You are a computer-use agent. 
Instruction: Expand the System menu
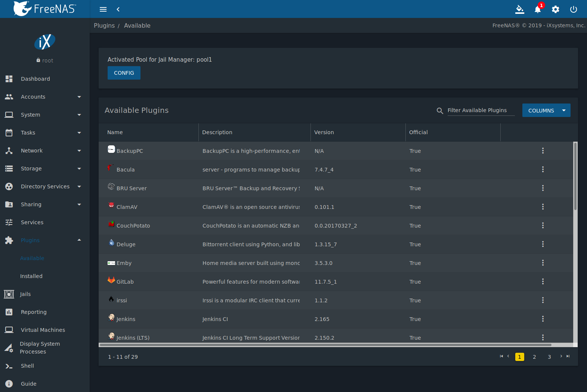tap(45, 115)
